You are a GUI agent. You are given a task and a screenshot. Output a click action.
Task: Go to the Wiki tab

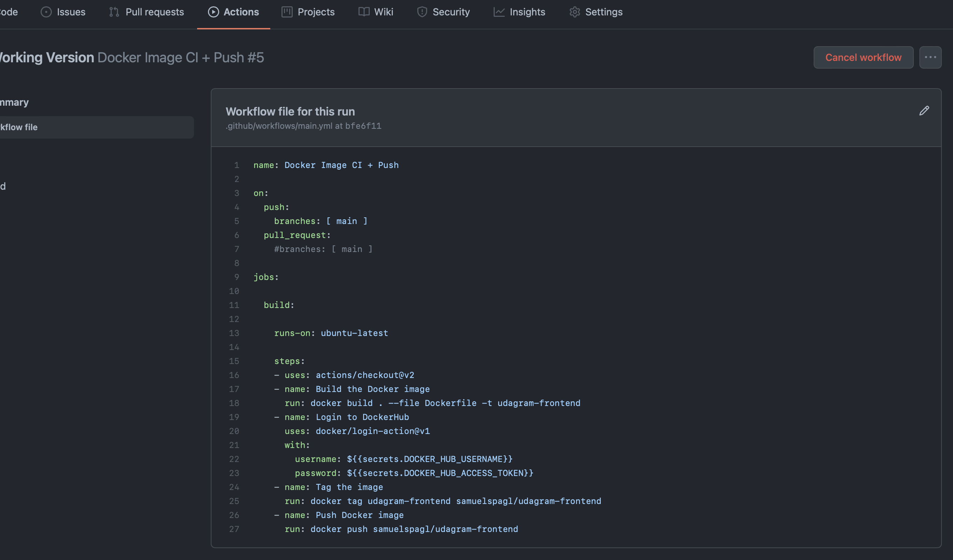(383, 12)
